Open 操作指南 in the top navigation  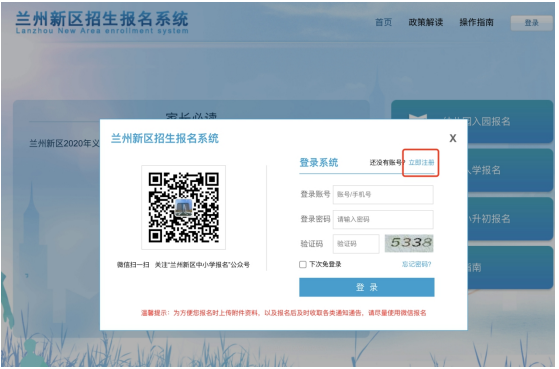point(477,22)
